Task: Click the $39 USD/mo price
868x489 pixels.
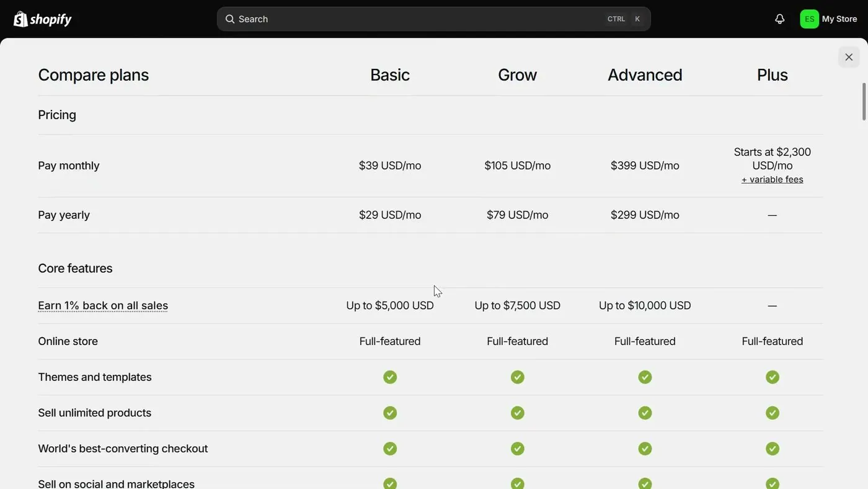Action: pos(390,166)
